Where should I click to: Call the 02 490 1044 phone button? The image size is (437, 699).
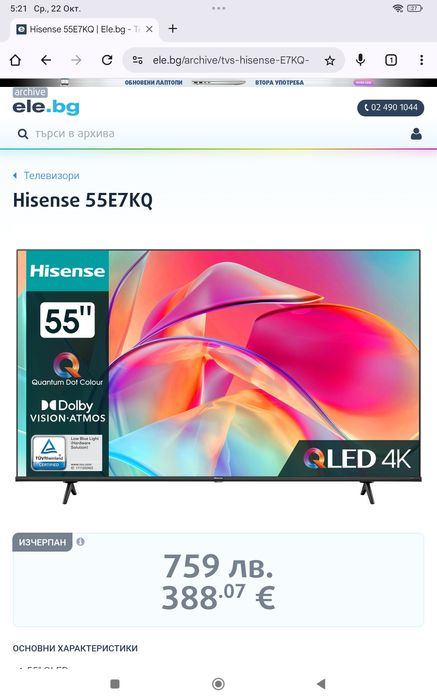tap(391, 107)
